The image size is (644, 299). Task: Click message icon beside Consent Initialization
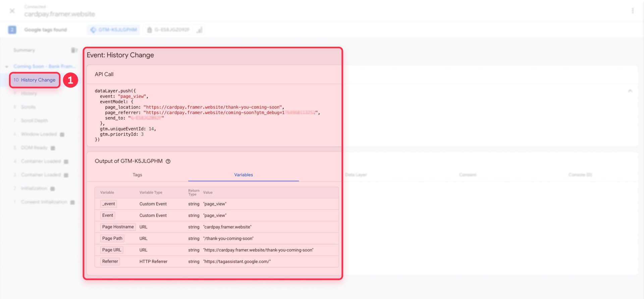[72, 202]
